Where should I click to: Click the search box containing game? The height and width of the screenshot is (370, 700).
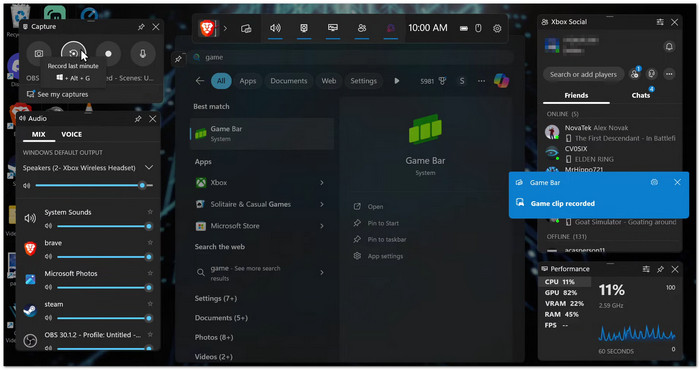(x=353, y=57)
